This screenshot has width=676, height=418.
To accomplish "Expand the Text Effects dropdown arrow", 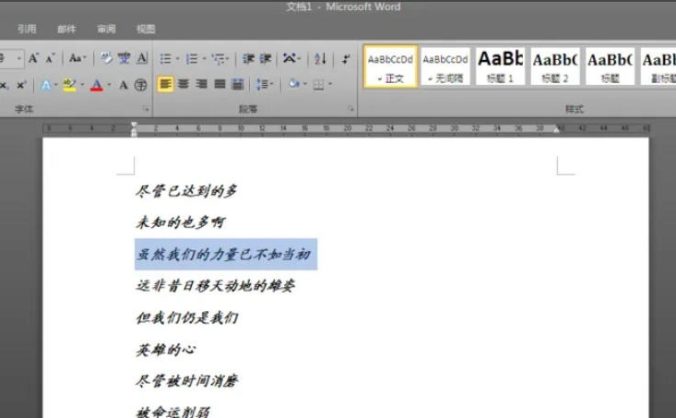I will (56, 85).
